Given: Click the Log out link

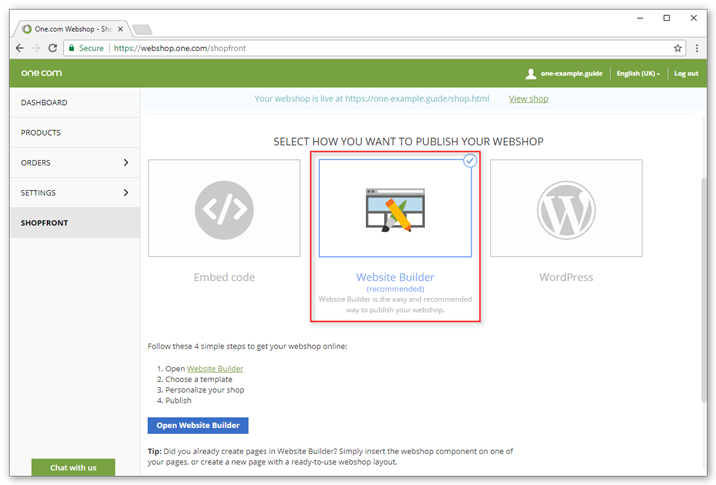Looking at the screenshot, I should pos(686,74).
